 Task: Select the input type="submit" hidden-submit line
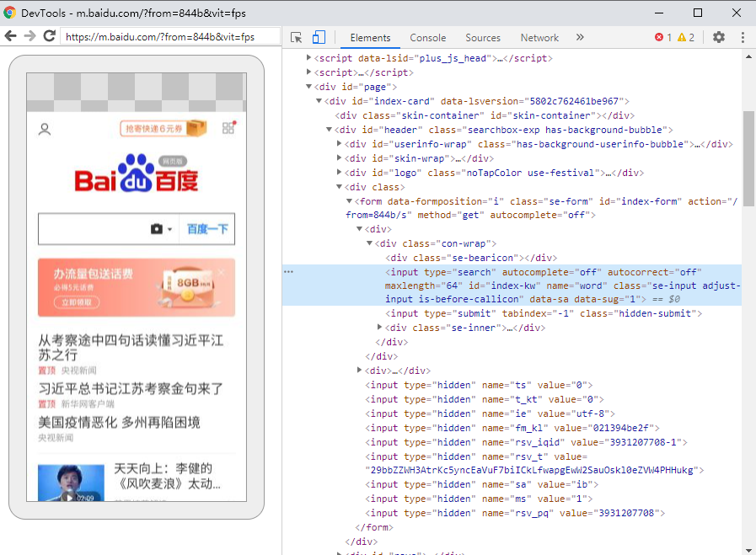pos(544,313)
